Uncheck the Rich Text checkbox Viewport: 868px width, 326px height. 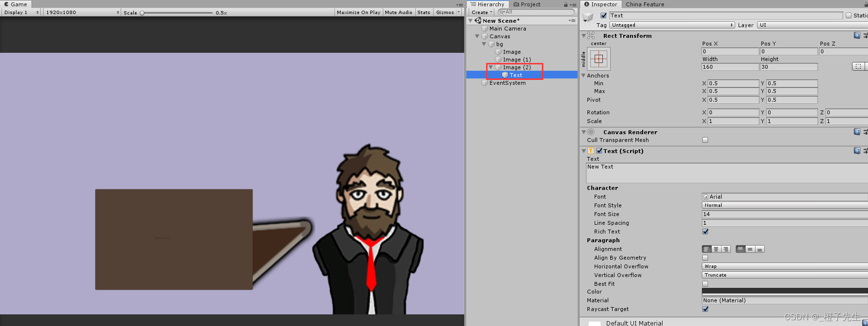tap(705, 232)
